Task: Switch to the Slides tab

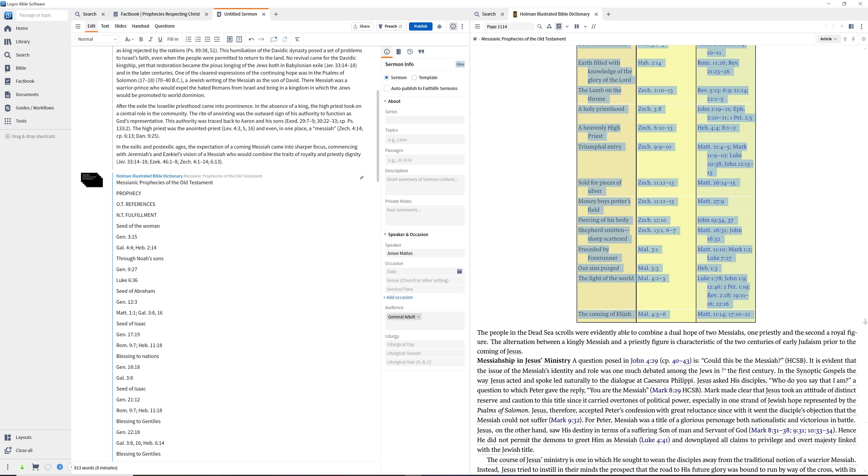Action: (x=120, y=26)
